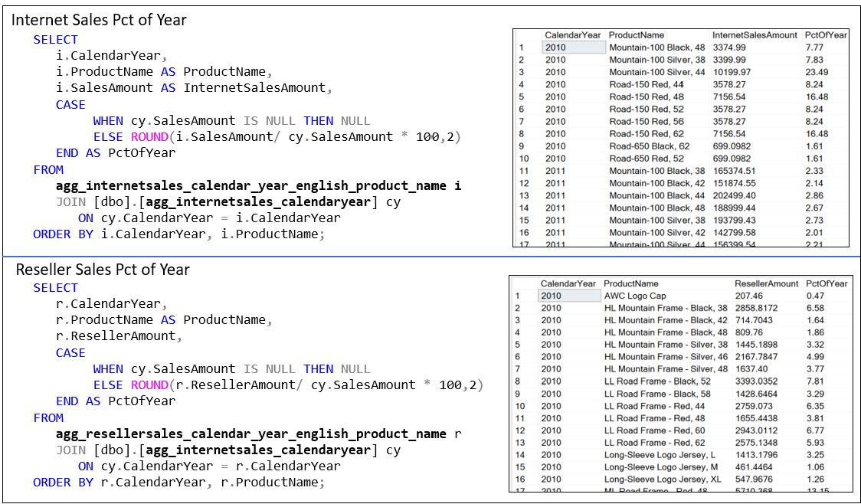Click the 7.81 percent cell in Reseller results

click(x=815, y=381)
